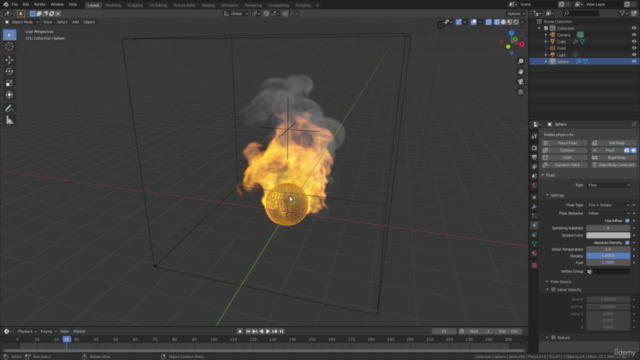Click the Fuel value slider
The image size is (640, 360).
[x=608, y=262]
